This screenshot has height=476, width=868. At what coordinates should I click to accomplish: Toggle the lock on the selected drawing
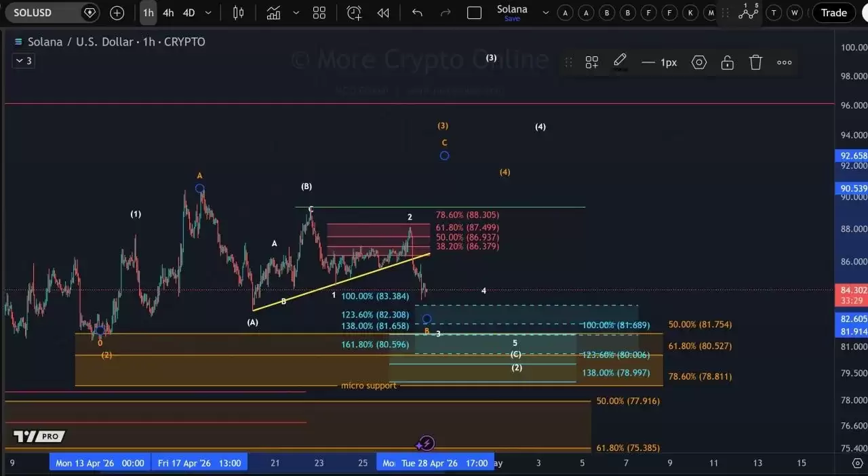click(x=727, y=62)
